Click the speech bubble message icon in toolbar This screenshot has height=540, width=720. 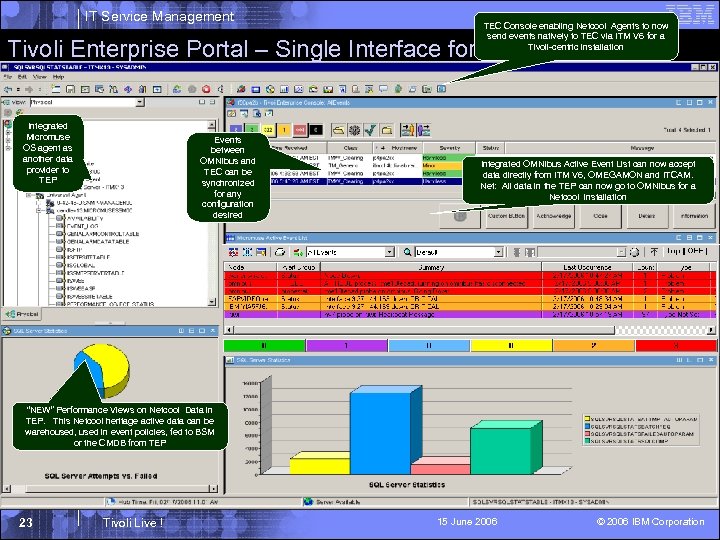coord(383,90)
